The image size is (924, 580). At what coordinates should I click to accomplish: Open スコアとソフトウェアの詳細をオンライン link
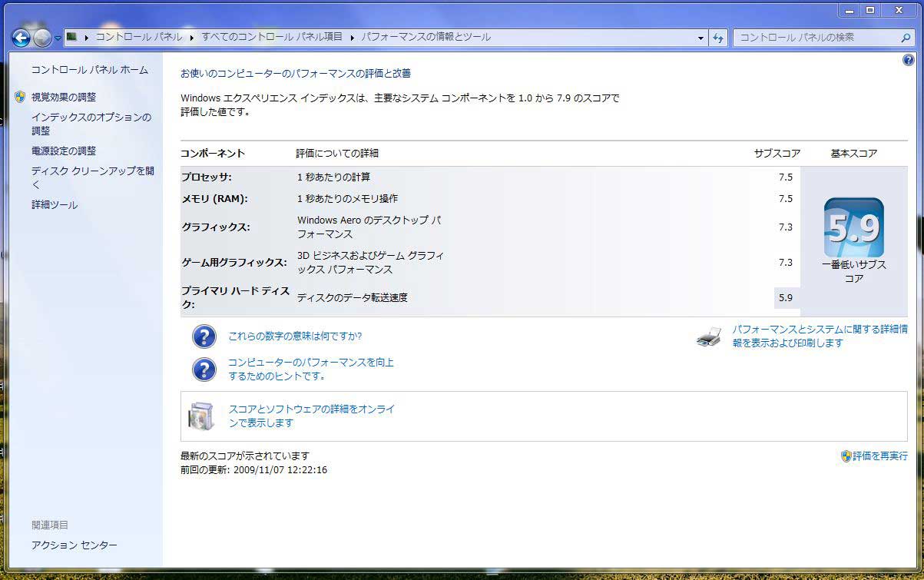point(312,416)
